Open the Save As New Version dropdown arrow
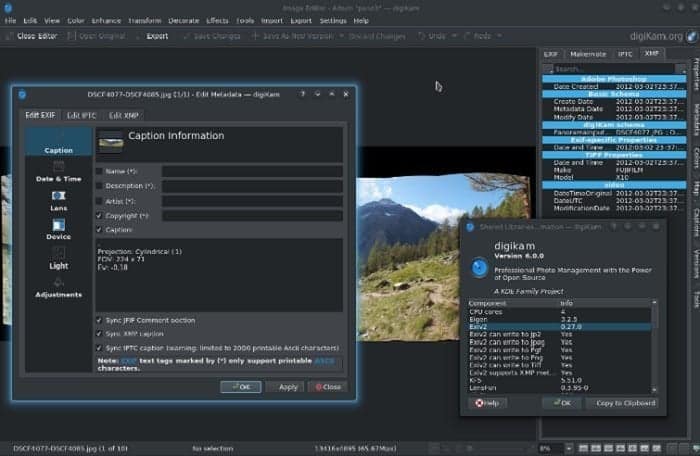This screenshot has width=700, height=456. (342, 36)
